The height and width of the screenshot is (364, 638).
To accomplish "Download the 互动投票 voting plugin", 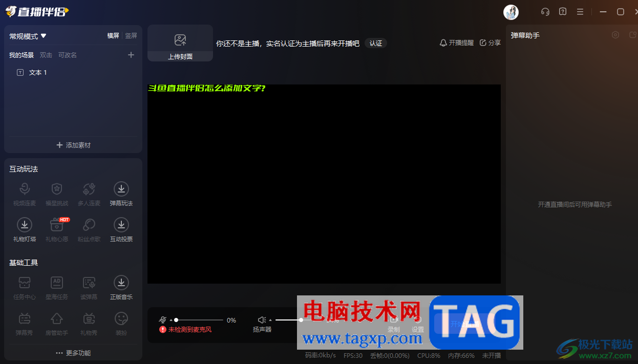I will (121, 230).
